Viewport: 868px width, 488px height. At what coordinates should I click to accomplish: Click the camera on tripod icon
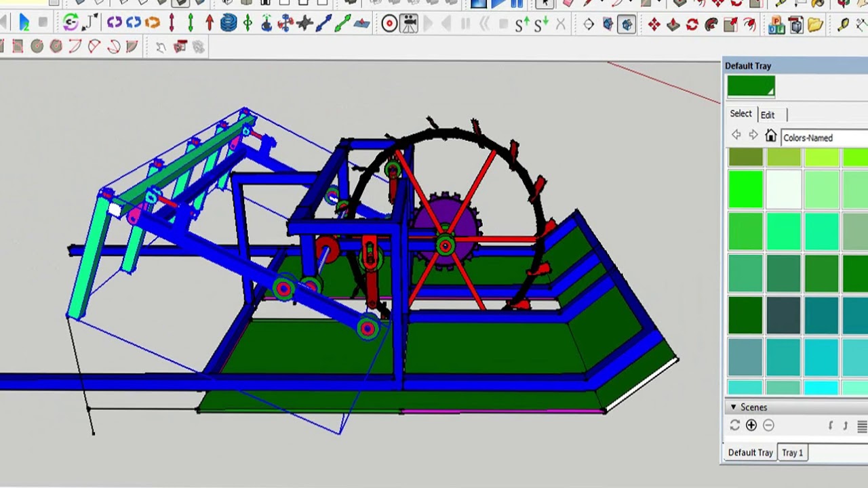(x=409, y=24)
